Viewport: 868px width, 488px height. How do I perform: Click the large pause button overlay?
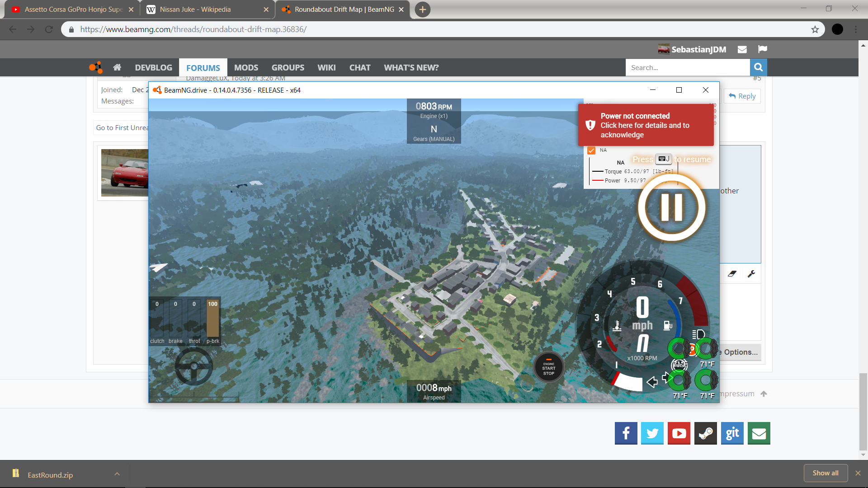(671, 207)
